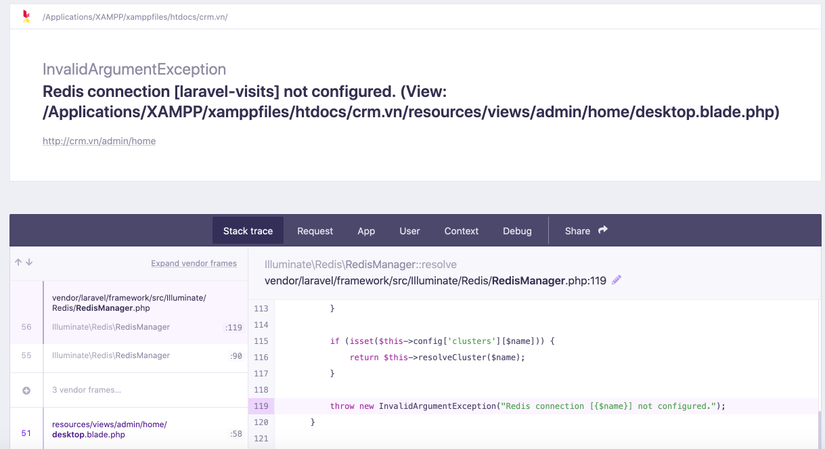The width and height of the screenshot is (825, 449).
Task: Select the Stack trace tab
Action: pyautogui.click(x=248, y=231)
